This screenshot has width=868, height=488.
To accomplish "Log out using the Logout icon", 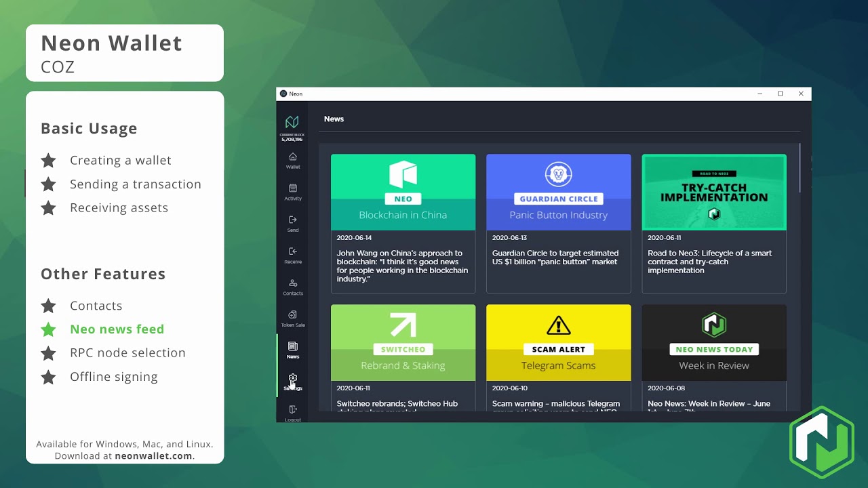I will click(292, 413).
